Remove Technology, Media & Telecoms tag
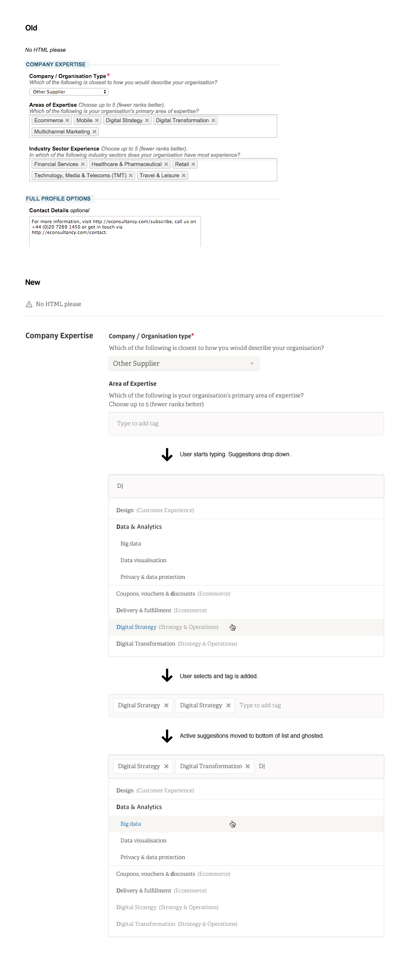 coord(131,176)
